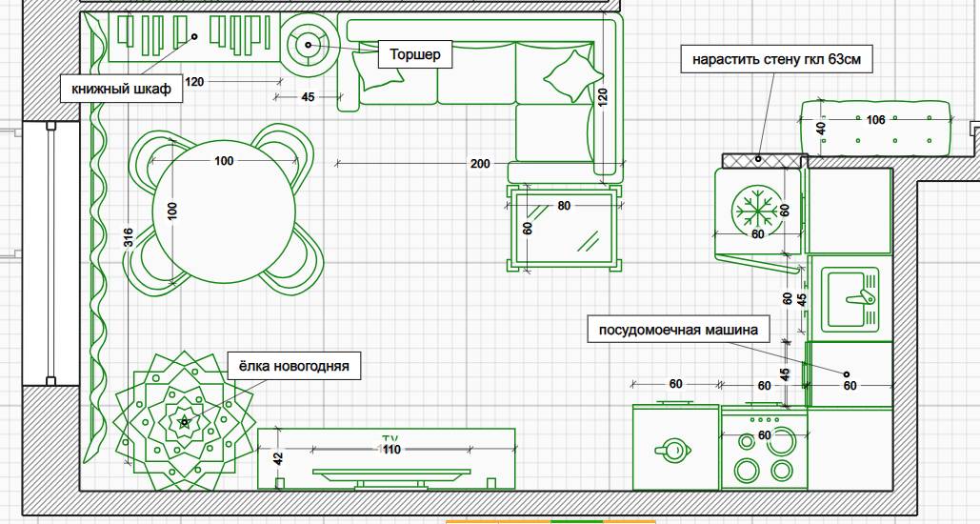This screenshot has width=980, height=524.
Task: Click the round floor lamp symbol
Action: (310, 43)
